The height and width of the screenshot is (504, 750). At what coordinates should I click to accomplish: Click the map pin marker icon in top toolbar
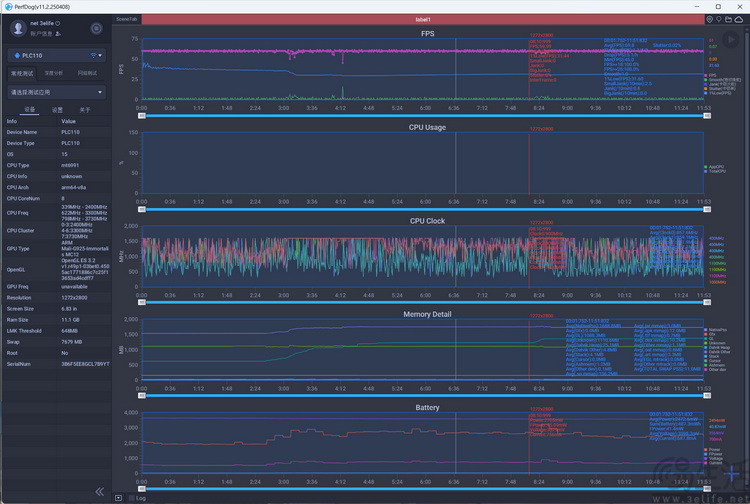coord(718,20)
